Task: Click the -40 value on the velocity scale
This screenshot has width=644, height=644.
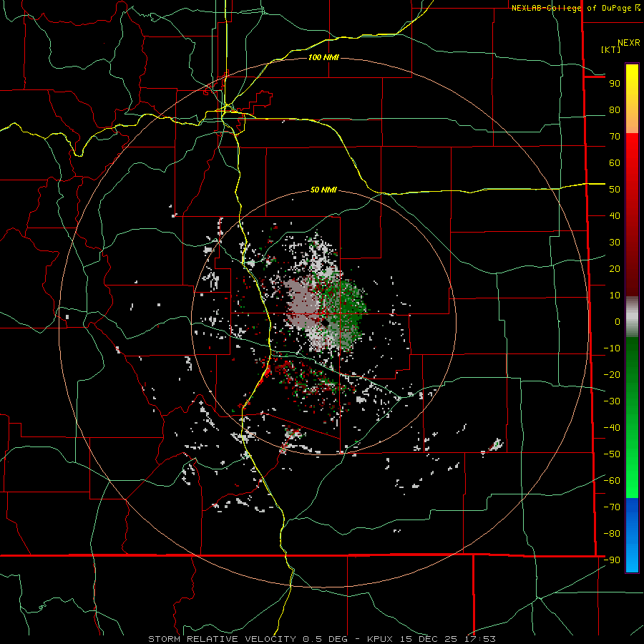Action: pyautogui.click(x=612, y=428)
